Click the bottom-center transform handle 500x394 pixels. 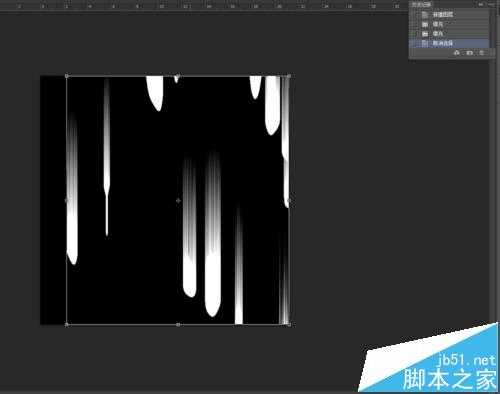click(178, 324)
